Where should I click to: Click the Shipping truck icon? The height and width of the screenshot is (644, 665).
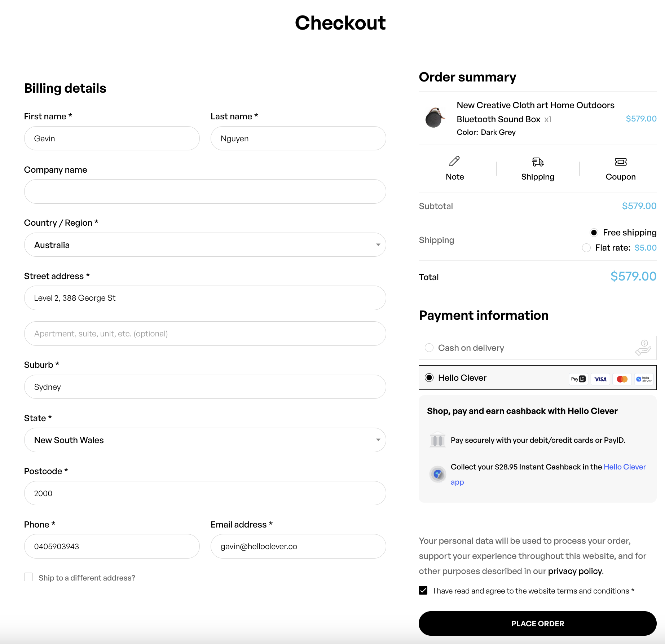pos(537,162)
